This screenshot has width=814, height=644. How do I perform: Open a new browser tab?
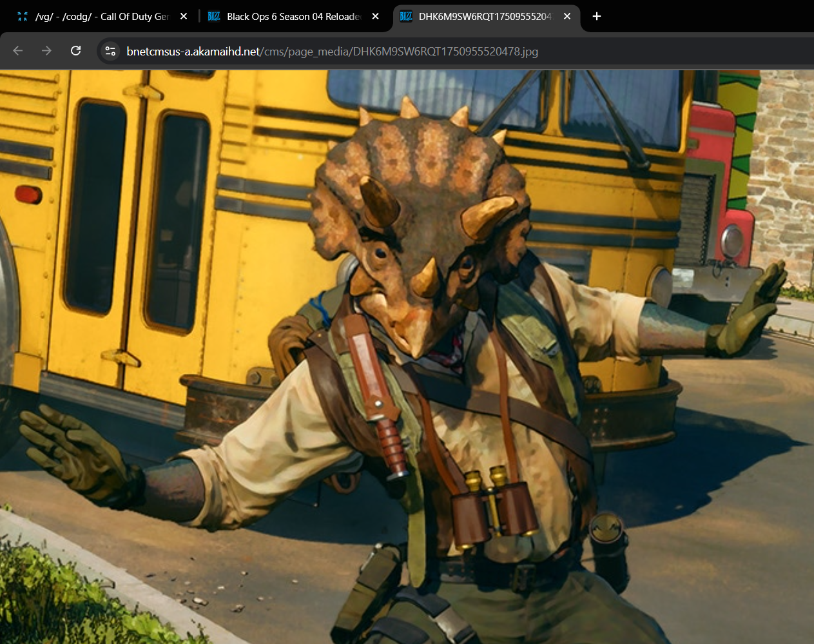tap(597, 16)
